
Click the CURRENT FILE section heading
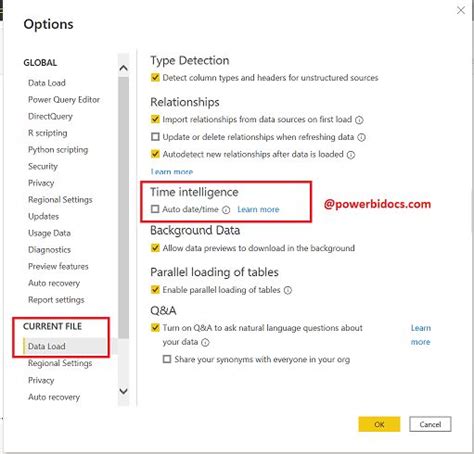pos(52,326)
